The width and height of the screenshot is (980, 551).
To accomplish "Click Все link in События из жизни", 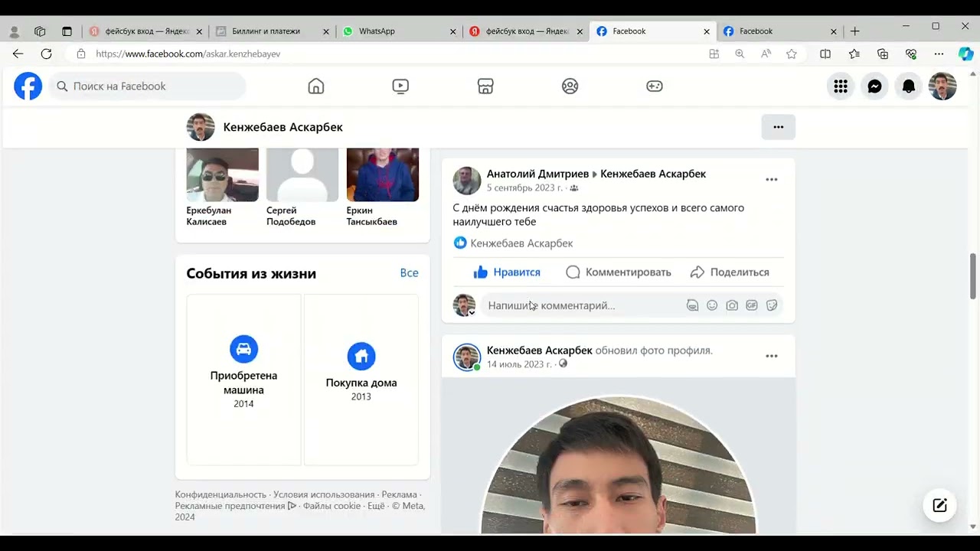I will tap(409, 273).
